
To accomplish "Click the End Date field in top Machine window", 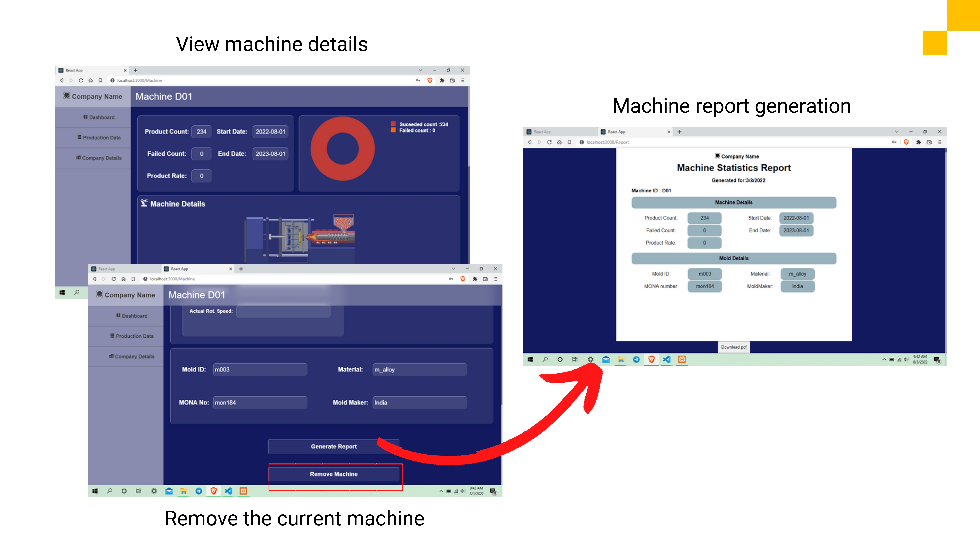I will point(270,154).
